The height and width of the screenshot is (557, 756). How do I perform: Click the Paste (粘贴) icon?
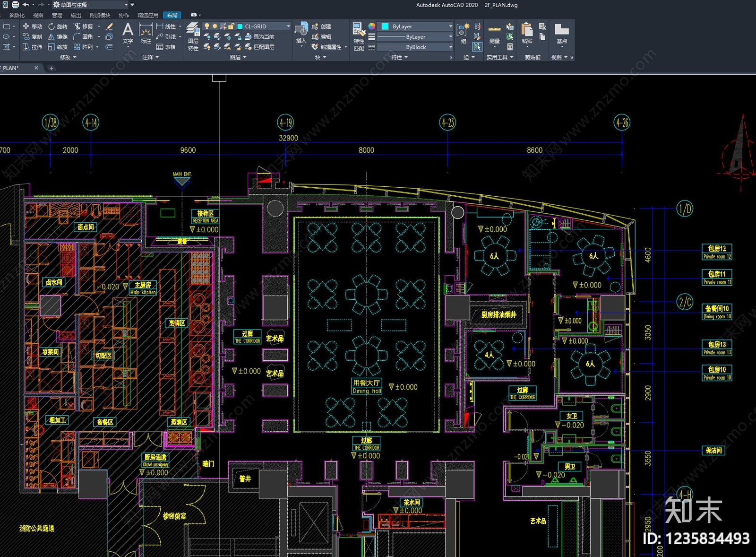[527, 34]
